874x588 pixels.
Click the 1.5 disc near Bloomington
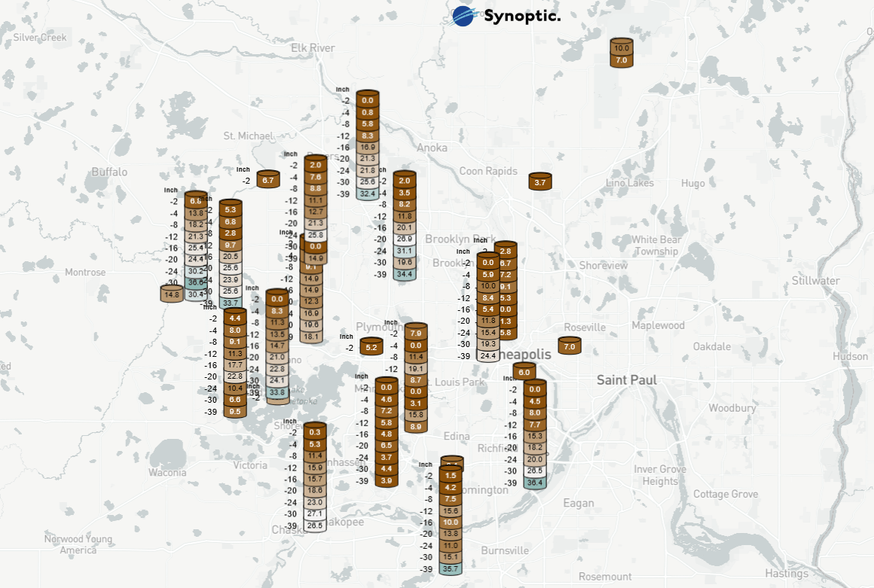(451, 475)
